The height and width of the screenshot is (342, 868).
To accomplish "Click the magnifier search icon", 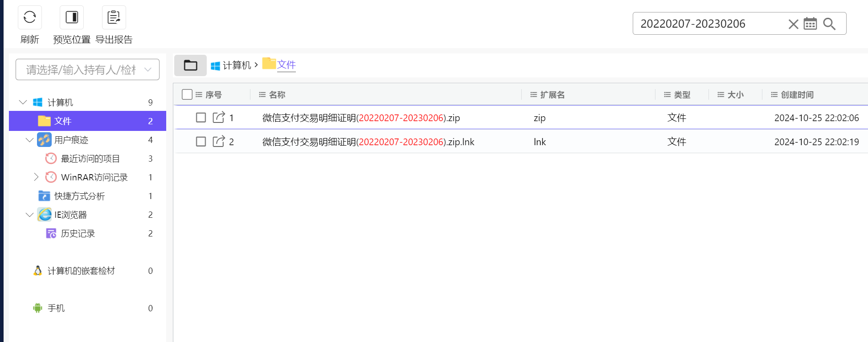I will [829, 24].
